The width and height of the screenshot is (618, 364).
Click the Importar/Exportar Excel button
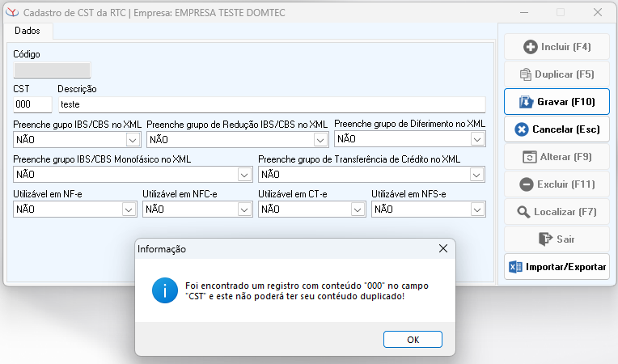tap(556, 267)
